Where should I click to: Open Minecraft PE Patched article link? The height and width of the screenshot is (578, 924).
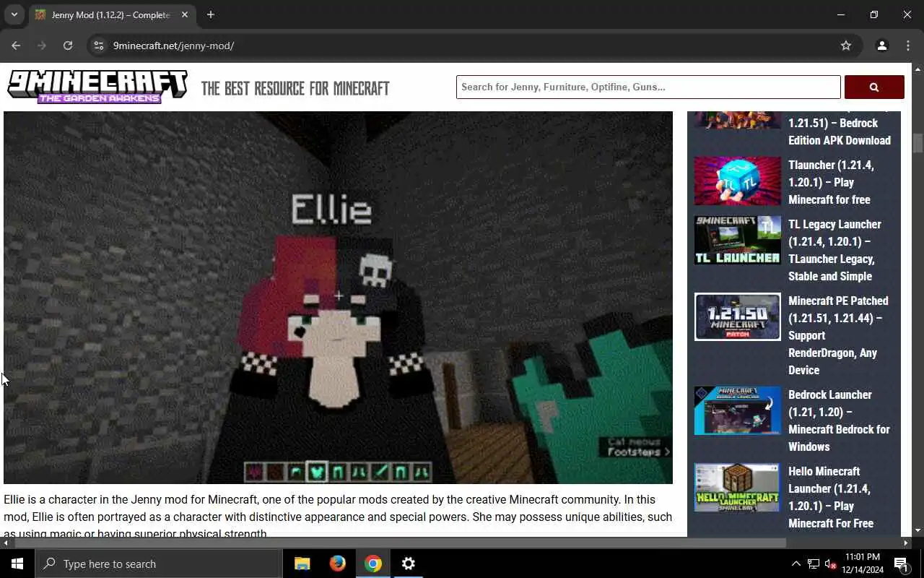838,335
